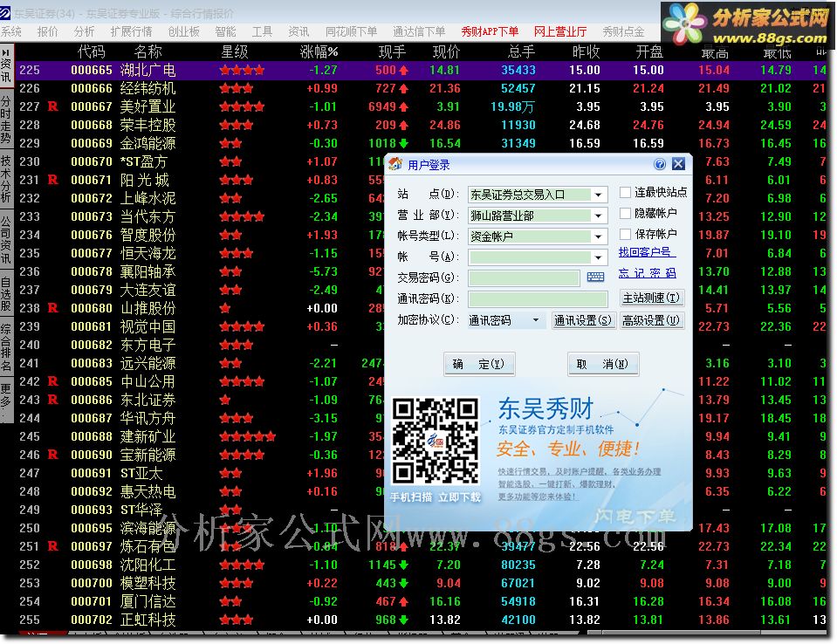Open the 帐号类型 dropdown
The width and height of the screenshot is (837, 644).
pyautogui.click(x=599, y=236)
